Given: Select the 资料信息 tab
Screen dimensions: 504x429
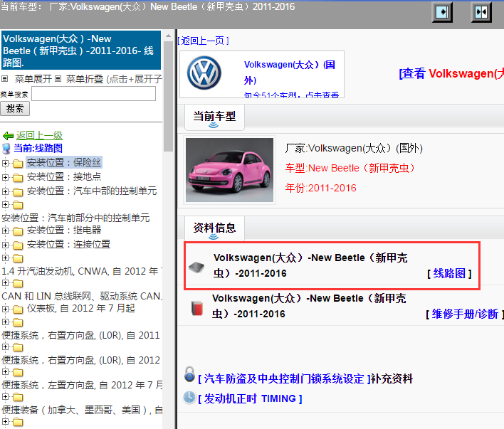Looking at the screenshot, I should [x=214, y=229].
